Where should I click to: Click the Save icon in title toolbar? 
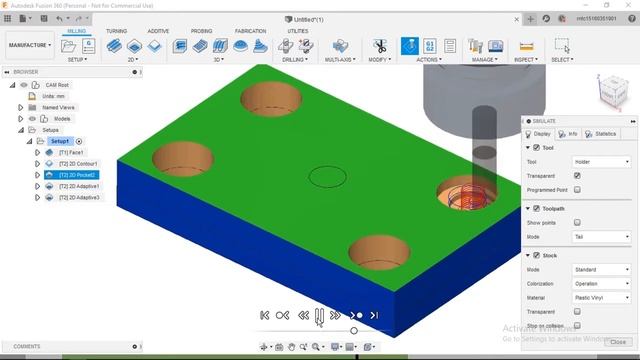pos(44,18)
